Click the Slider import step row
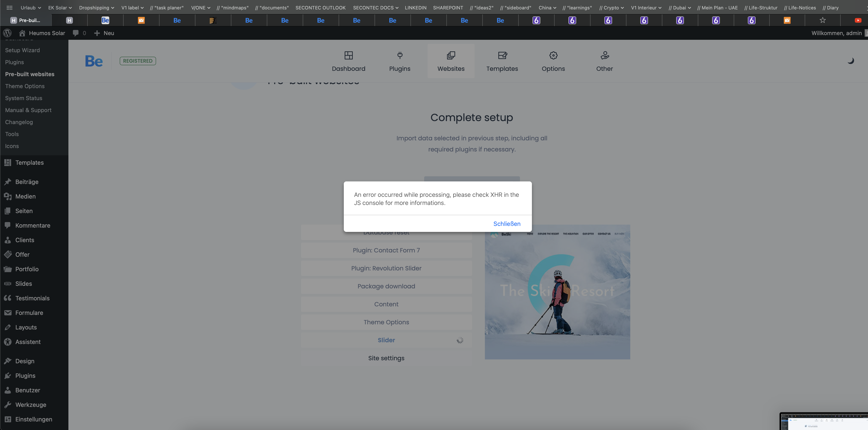This screenshot has width=868, height=430. pyautogui.click(x=386, y=340)
